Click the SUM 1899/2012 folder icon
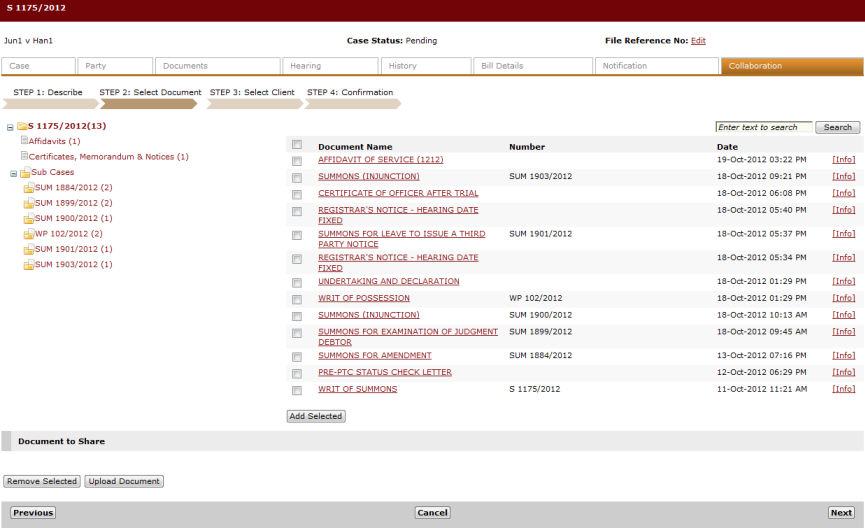Image resolution: width=865 pixels, height=528 pixels. [29, 203]
